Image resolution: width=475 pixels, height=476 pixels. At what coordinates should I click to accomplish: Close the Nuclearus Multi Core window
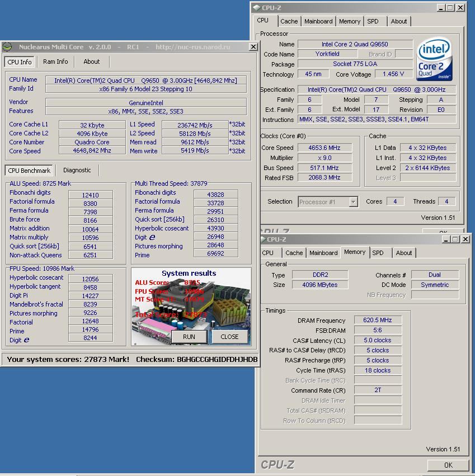point(253,47)
